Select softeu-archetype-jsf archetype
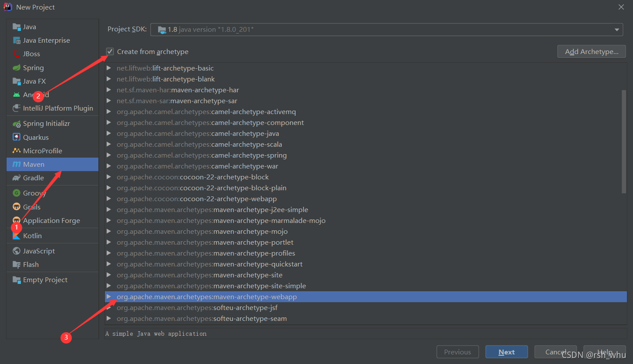Image resolution: width=633 pixels, height=364 pixels. click(x=366, y=307)
